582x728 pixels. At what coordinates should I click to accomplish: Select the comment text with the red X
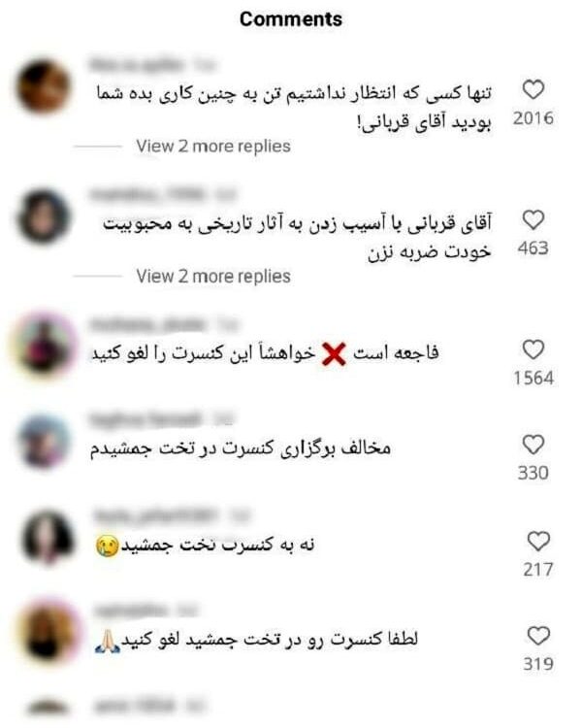[265, 353]
